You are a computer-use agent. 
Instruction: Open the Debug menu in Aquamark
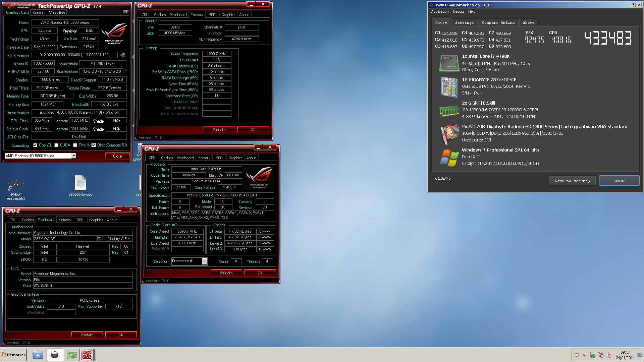point(458,12)
